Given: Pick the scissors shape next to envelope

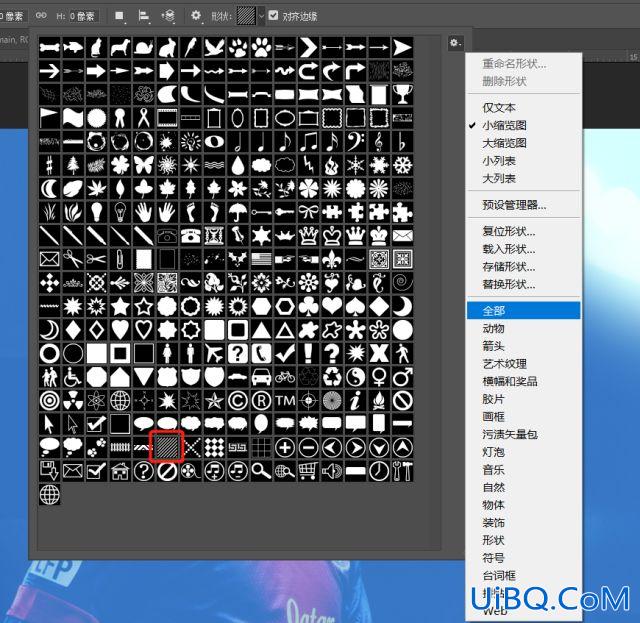Looking at the screenshot, I should coord(73,259).
